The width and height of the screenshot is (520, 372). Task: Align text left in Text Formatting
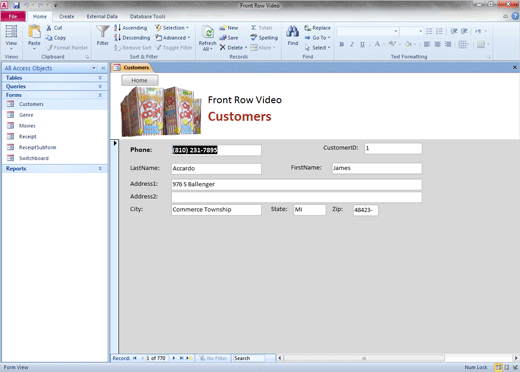(427, 44)
